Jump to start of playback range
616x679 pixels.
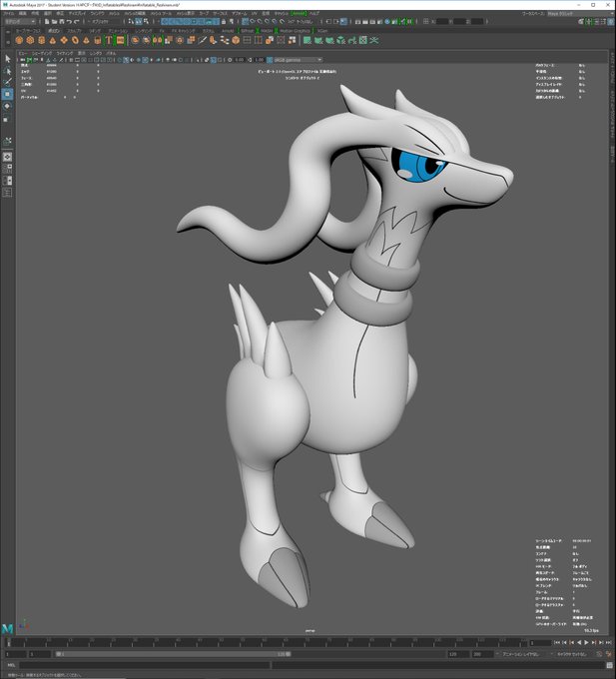[557, 643]
